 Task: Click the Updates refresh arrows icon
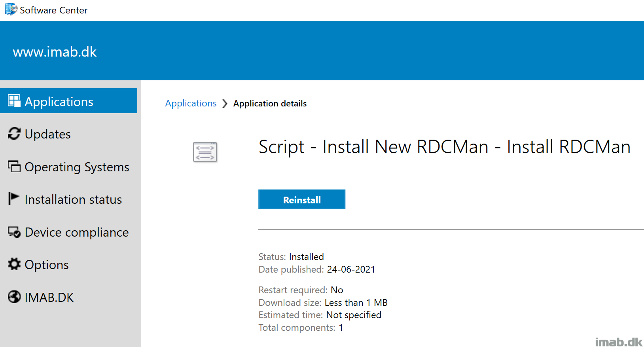click(x=14, y=134)
